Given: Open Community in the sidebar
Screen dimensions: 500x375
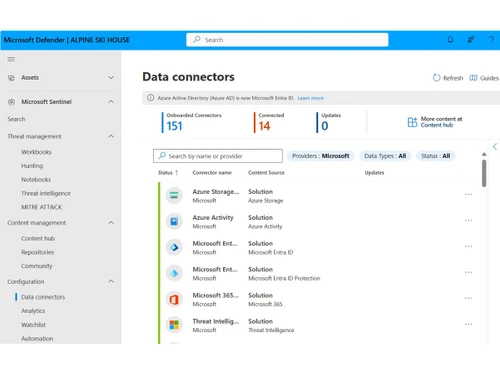Looking at the screenshot, I should pos(37,266).
